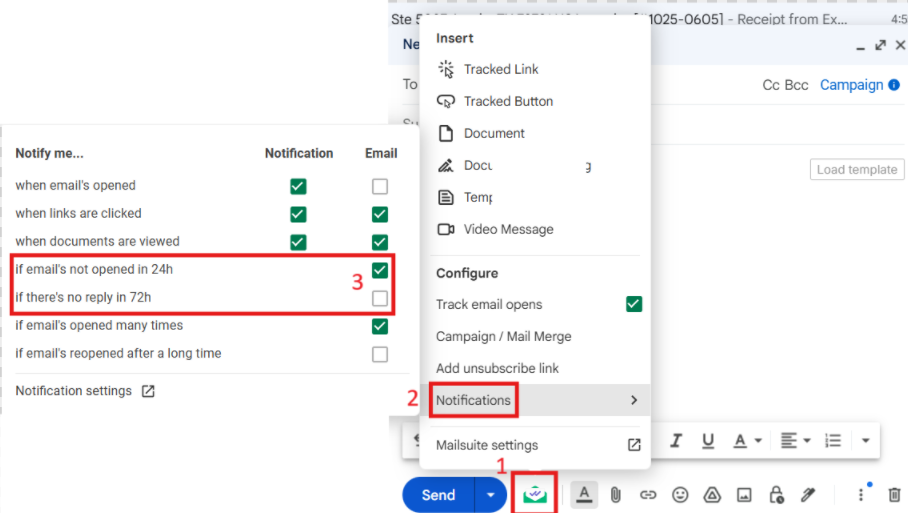The image size is (908, 513).
Task: Insert a link using the chain icon
Action: pyautogui.click(x=648, y=495)
